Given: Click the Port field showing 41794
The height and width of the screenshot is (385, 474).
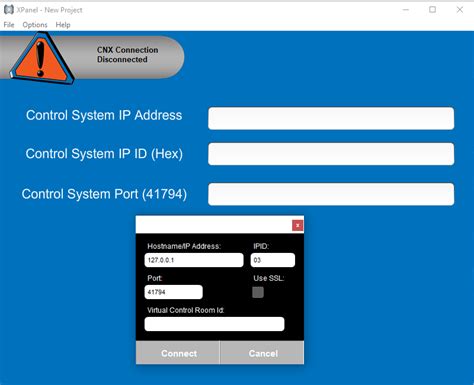Looking at the screenshot, I should click(173, 292).
